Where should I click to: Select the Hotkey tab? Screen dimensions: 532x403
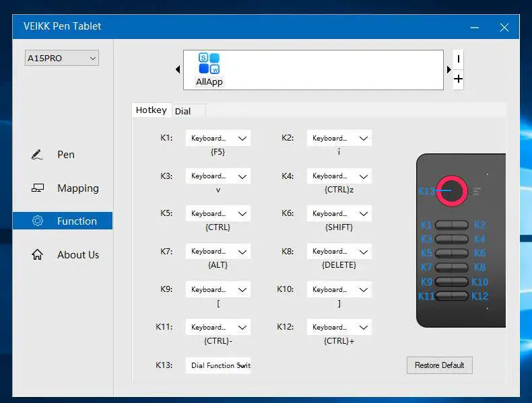151,110
